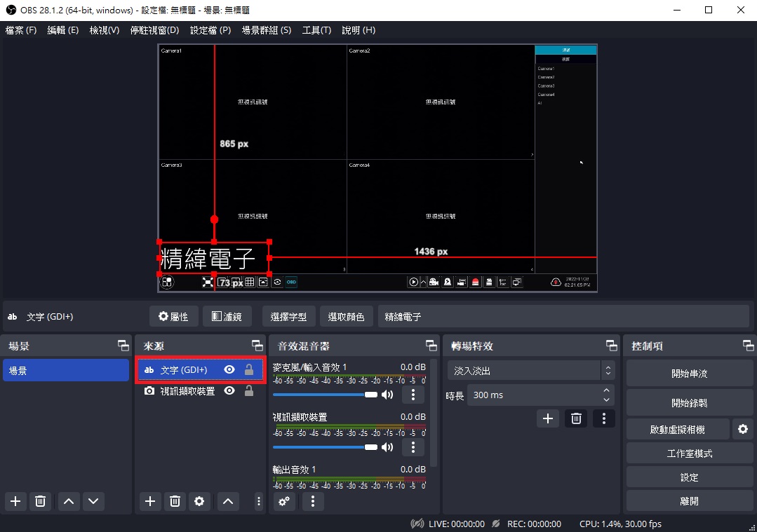Viewport: 757px width, 532px height.
Task: Click the 精緯電子 text in preview
Action: tap(208, 259)
